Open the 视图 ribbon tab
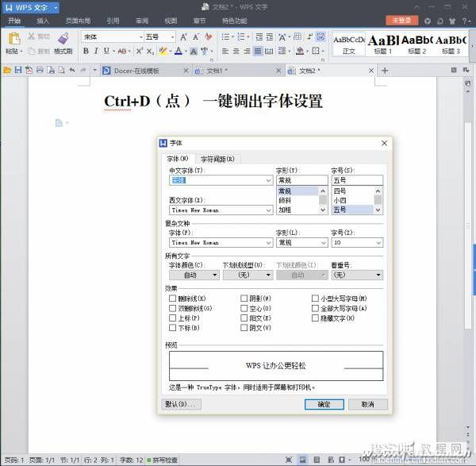The width and height of the screenshot is (476, 466). pyautogui.click(x=171, y=21)
